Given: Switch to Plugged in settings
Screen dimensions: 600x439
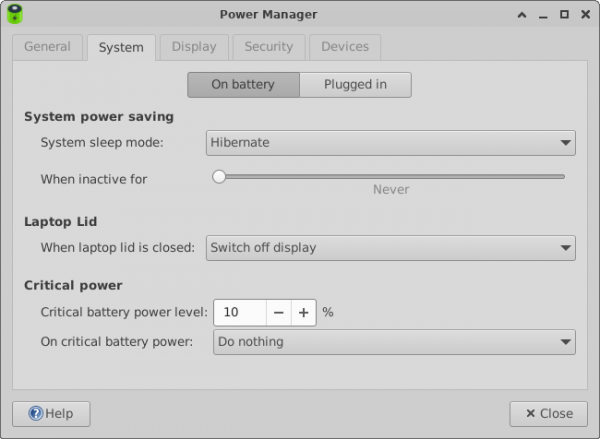Looking at the screenshot, I should point(355,85).
